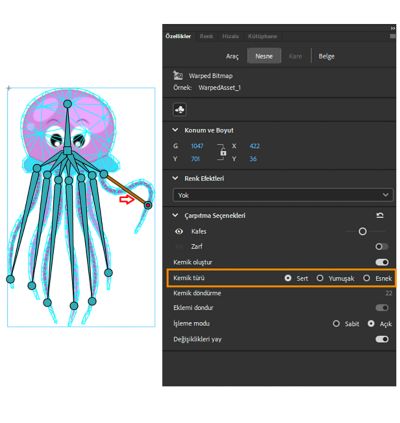400x423 pixels.
Task: Collapse the panel using the double-arrow icon
Action: coord(393,28)
